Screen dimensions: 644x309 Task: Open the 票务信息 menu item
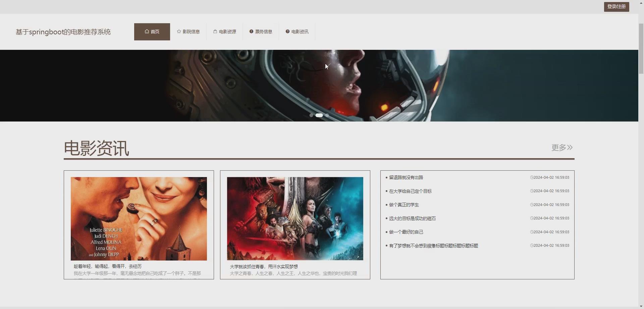261,31
